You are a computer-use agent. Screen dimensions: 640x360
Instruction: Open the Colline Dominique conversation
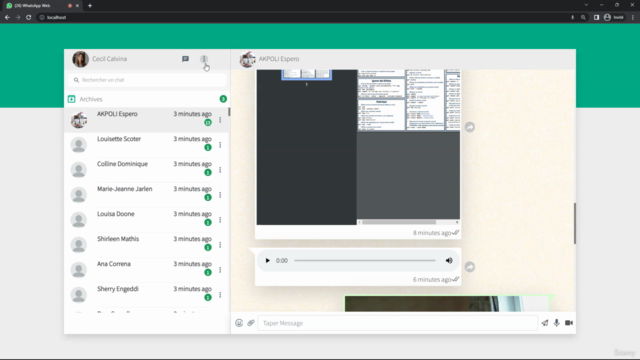(x=147, y=170)
